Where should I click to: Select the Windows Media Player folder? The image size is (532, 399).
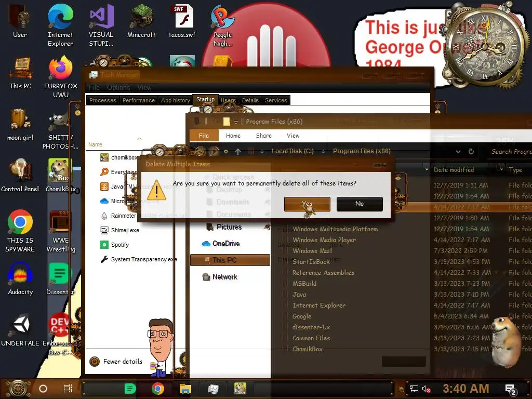[x=324, y=240]
